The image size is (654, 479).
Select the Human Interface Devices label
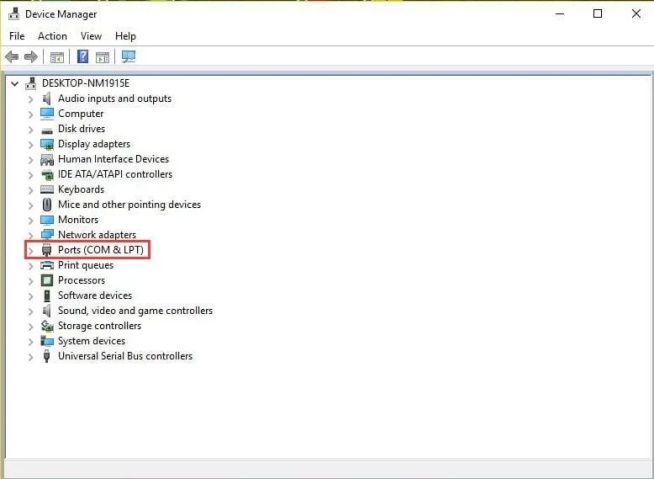113,159
